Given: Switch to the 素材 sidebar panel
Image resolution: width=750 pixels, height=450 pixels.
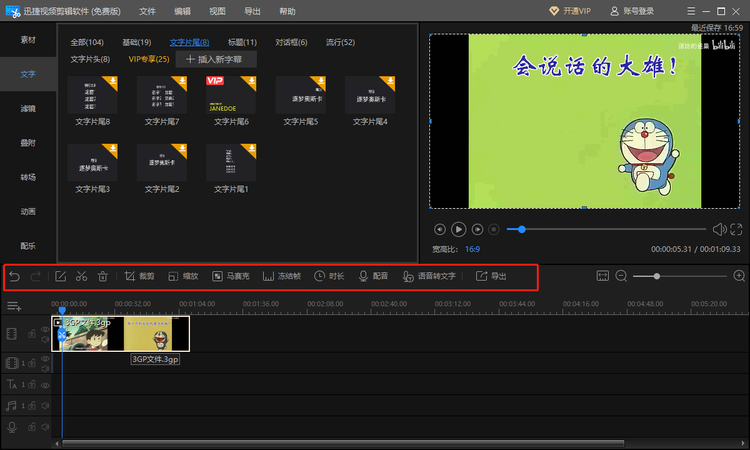Looking at the screenshot, I should point(28,40).
